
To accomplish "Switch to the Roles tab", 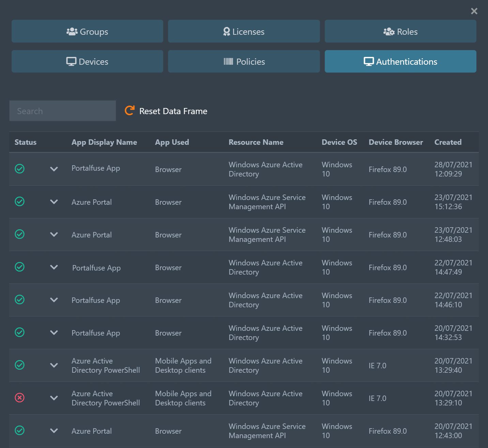I will click(x=400, y=31).
